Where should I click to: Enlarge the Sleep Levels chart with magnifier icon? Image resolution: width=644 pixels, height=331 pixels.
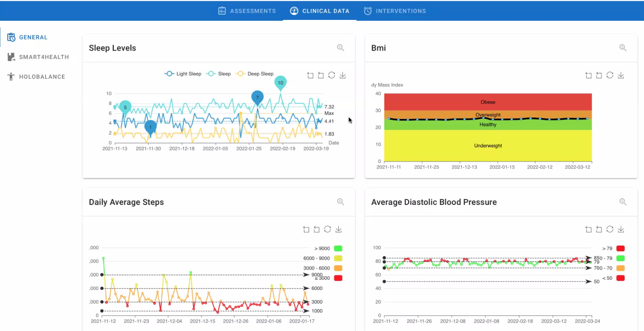point(341,48)
